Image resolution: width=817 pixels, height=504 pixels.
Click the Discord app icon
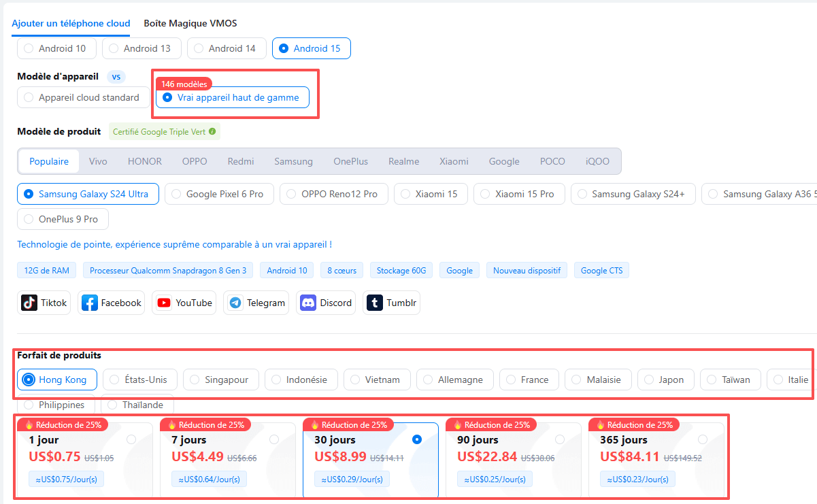pyautogui.click(x=308, y=303)
